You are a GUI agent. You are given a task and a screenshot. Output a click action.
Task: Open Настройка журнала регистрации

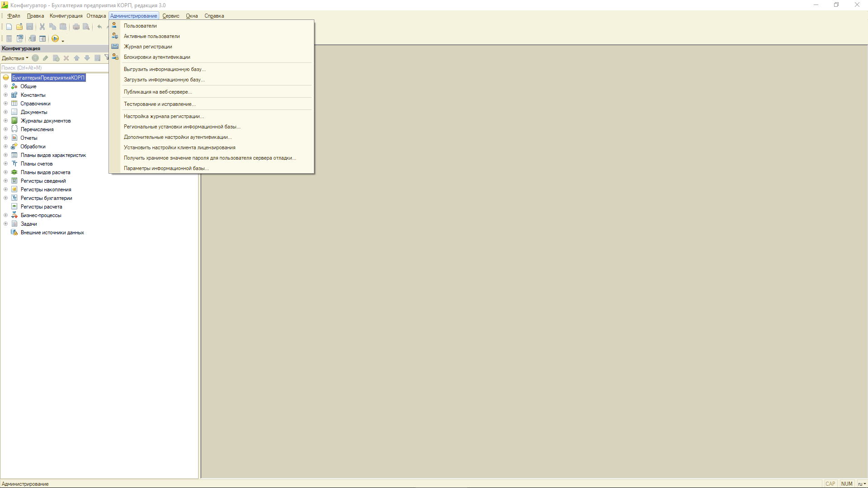coord(212,116)
